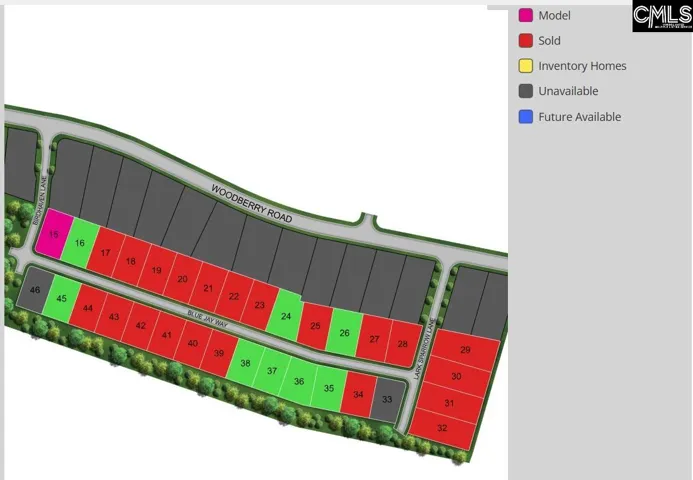Click the Inventory Homes legend label
Viewport: 693px width, 480px height.
coord(582,66)
